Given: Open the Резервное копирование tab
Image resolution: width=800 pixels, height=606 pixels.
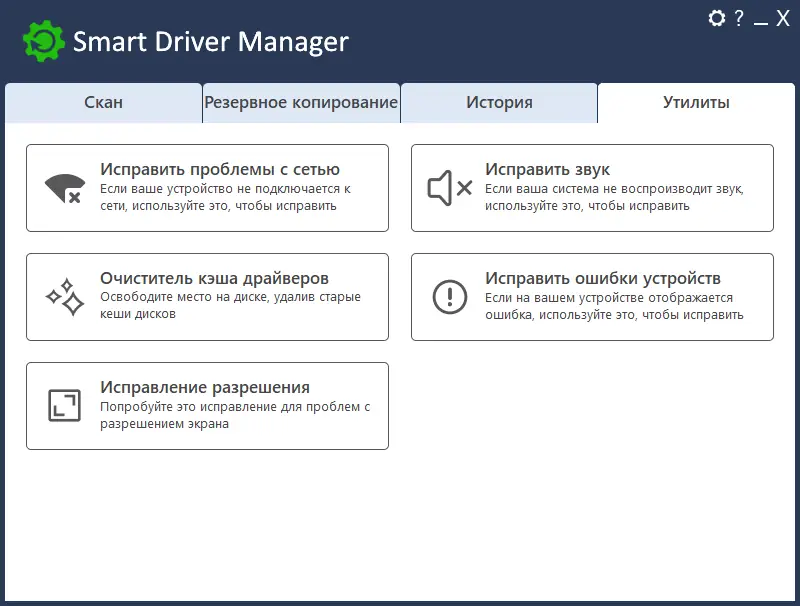Looking at the screenshot, I should [x=301, y=102].
